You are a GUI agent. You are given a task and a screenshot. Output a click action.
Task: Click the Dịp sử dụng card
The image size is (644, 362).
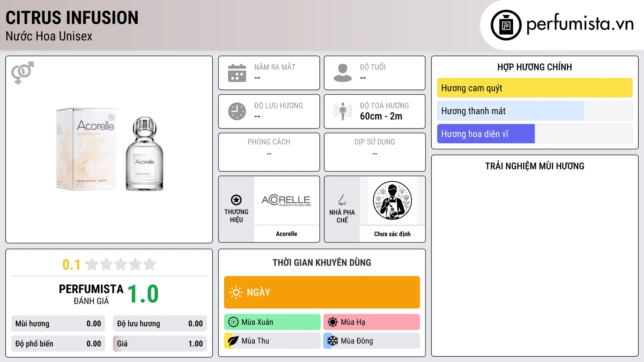click(x=375, y=152)
